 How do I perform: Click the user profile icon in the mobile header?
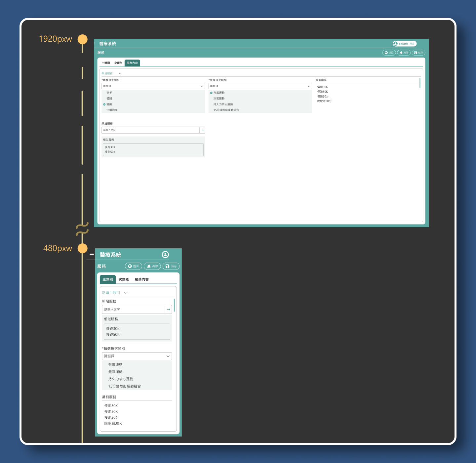coord(165,254)
